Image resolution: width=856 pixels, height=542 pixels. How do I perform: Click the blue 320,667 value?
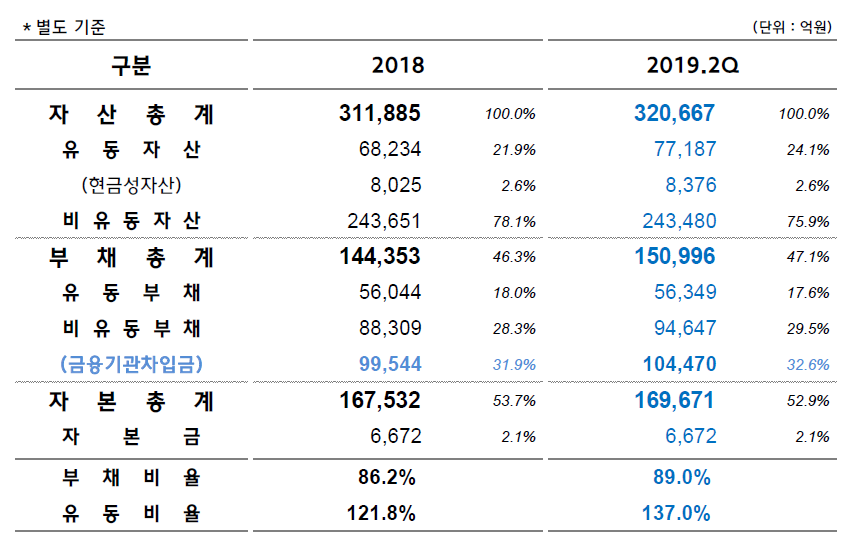click(x=674, y=114)
